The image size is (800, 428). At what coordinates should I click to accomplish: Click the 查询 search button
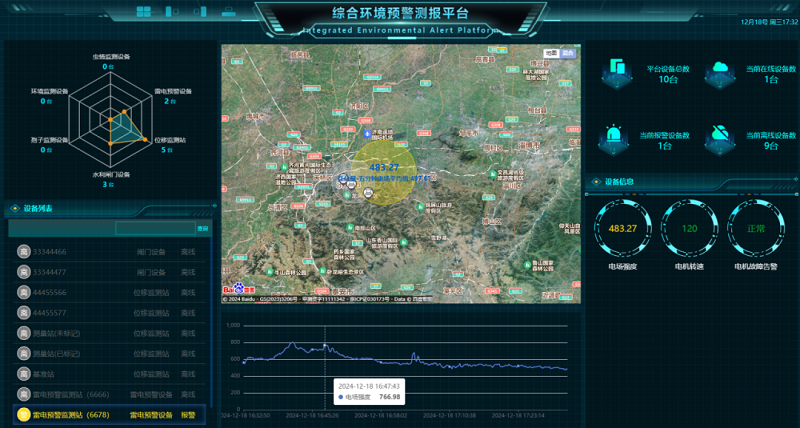click(203, 229)
